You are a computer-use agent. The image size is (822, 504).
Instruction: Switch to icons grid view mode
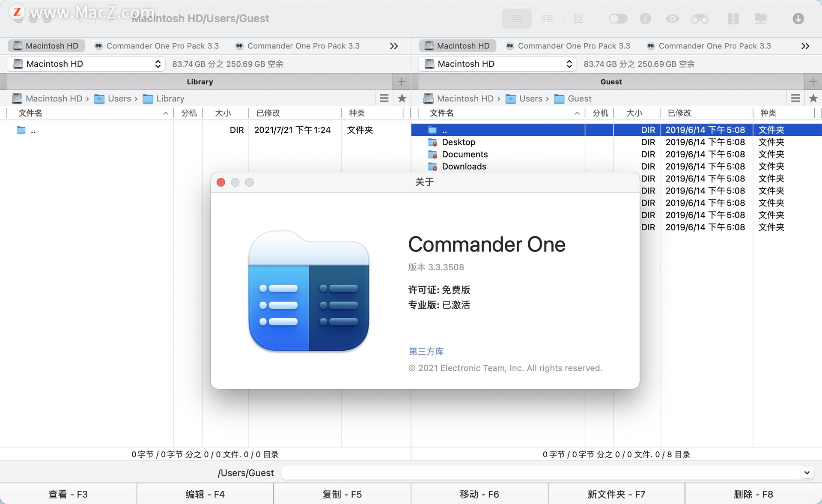[x=578, y=18]
